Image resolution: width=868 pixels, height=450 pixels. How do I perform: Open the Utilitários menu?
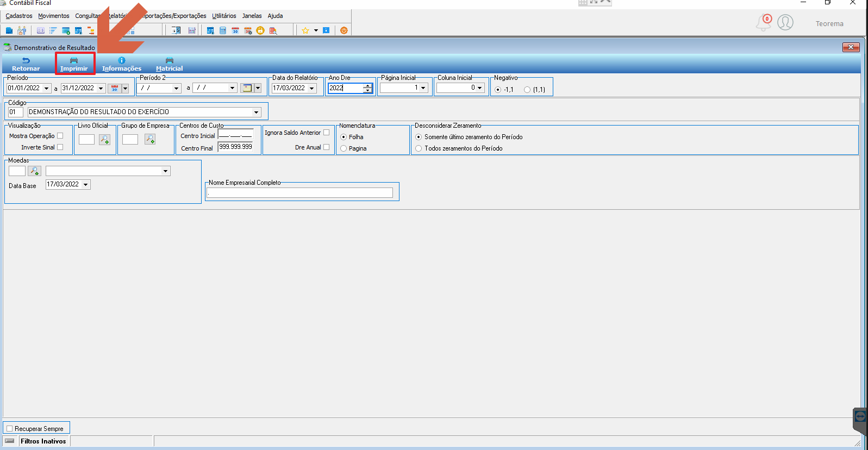point(224,16)
